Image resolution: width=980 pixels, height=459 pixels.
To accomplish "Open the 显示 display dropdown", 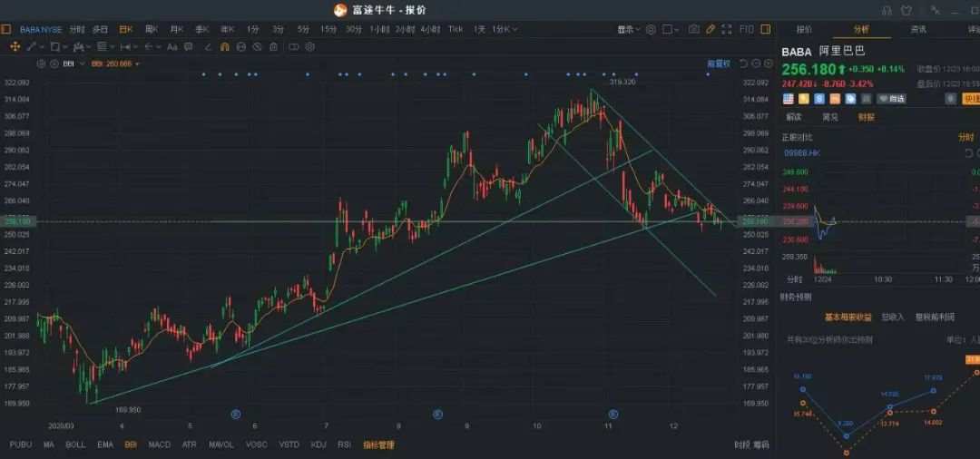I will pos(629,29).
